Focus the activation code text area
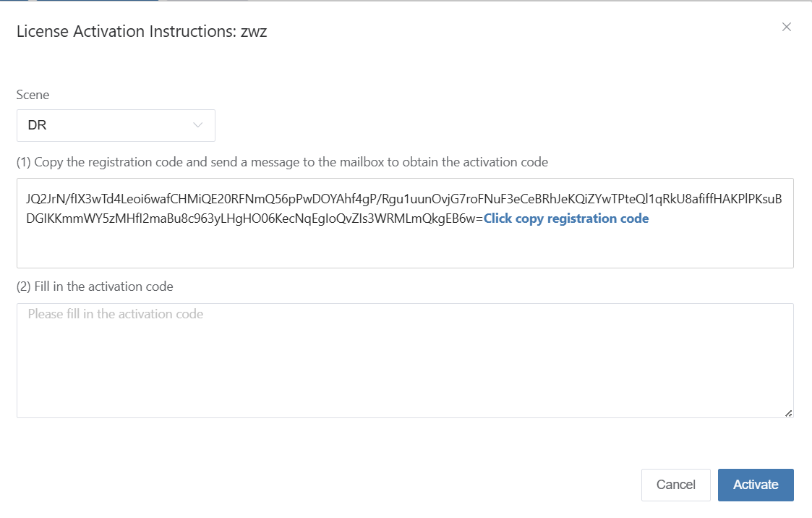 point(405,360)
